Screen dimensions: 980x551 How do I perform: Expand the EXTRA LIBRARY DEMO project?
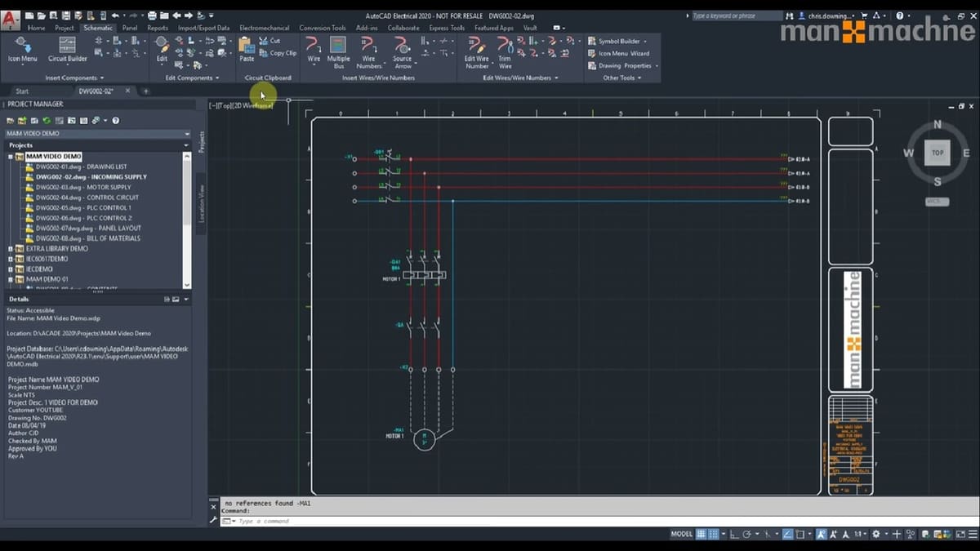pyautogui.click(x=11, y=248)
